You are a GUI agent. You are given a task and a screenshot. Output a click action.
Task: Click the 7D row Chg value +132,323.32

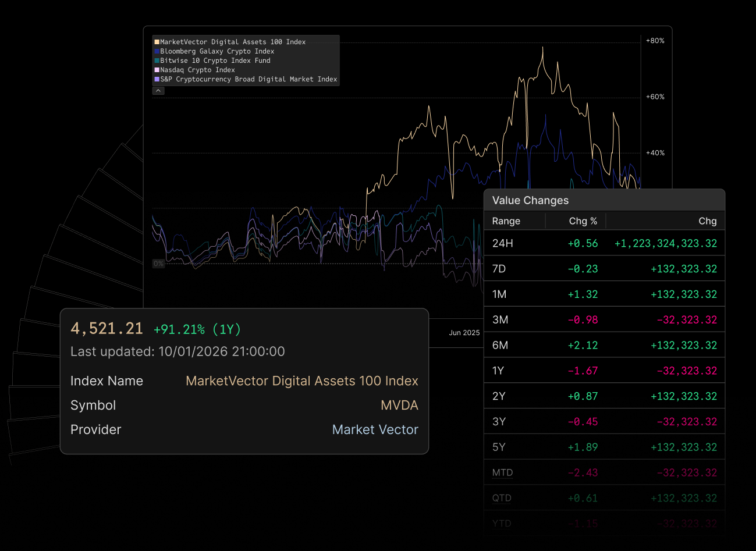click(684, 269)
